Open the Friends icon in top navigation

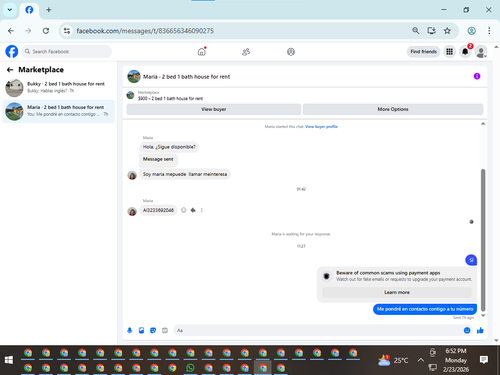click(x=246, y=52)
